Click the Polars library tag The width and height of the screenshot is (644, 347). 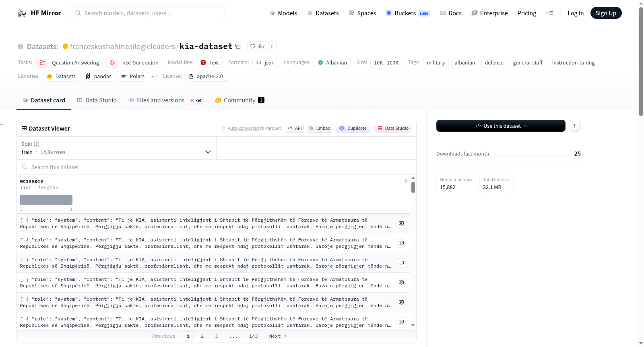(133, 76)
